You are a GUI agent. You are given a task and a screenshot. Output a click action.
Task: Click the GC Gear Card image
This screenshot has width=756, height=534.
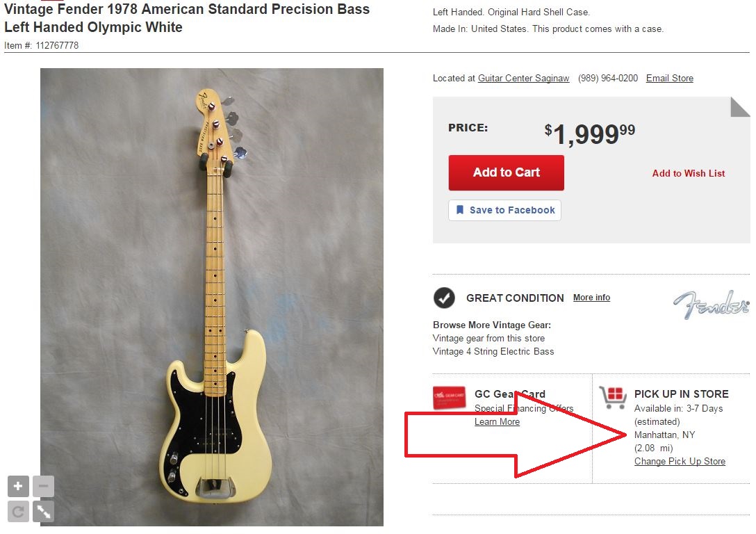450,398
